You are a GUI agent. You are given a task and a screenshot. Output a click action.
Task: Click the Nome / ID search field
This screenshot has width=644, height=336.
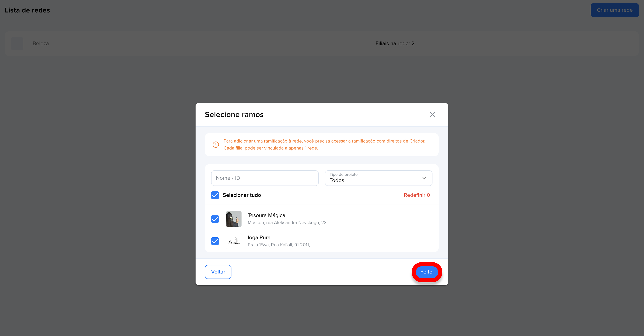coord(264,178)
